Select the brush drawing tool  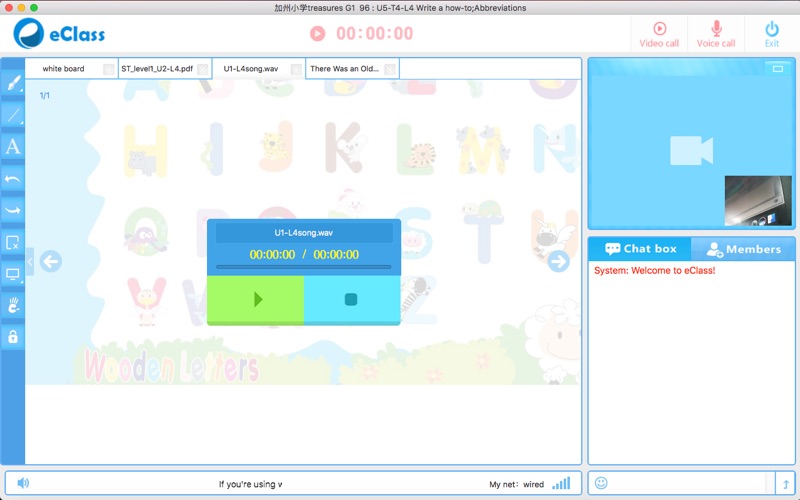pos(13,83)
